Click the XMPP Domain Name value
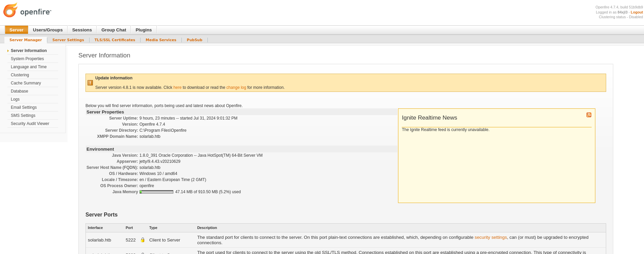Image resolution: width=644 pixels, height=254 pixels. (x=150, y=136)
